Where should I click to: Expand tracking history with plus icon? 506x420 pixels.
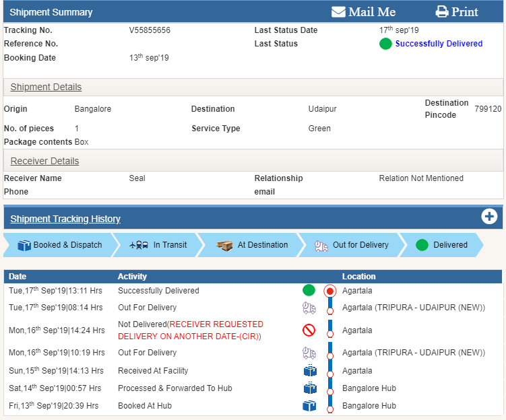tap(489, 217)
